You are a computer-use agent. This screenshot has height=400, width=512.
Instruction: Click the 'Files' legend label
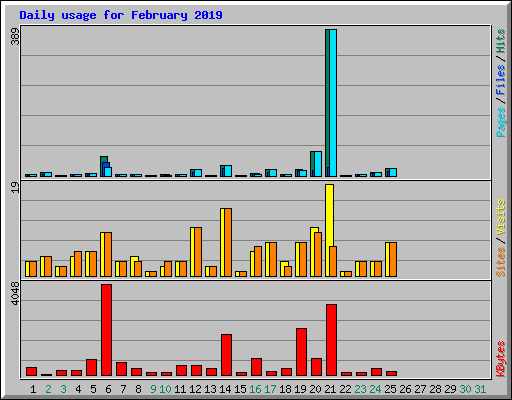click(x=500, y=79)
